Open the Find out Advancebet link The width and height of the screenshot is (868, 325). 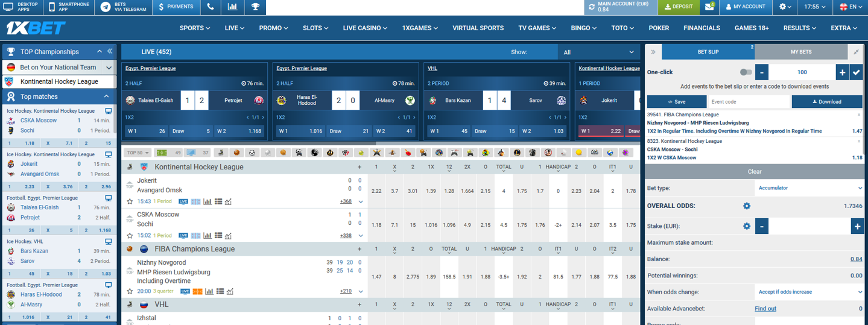point(765,309)
